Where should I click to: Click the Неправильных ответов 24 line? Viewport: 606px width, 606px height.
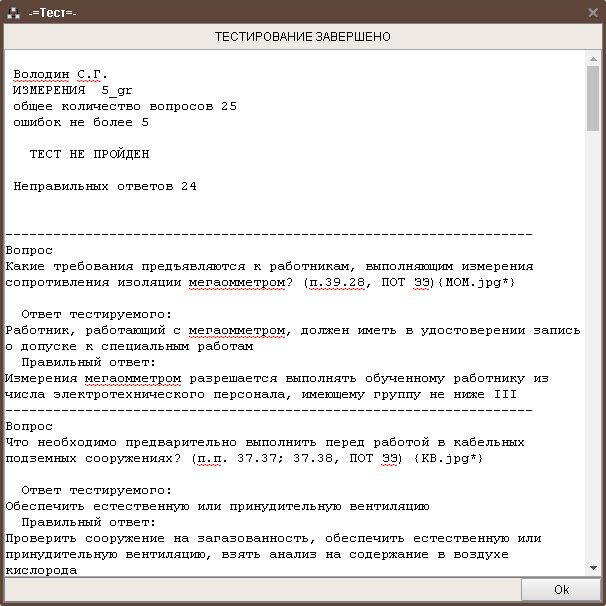[105, 186]
